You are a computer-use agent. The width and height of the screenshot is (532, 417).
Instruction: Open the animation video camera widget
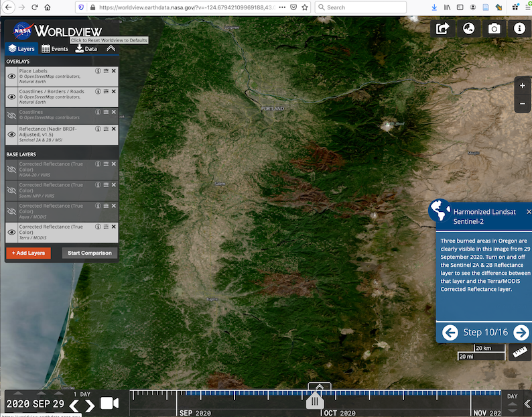(x=110, y=404)
